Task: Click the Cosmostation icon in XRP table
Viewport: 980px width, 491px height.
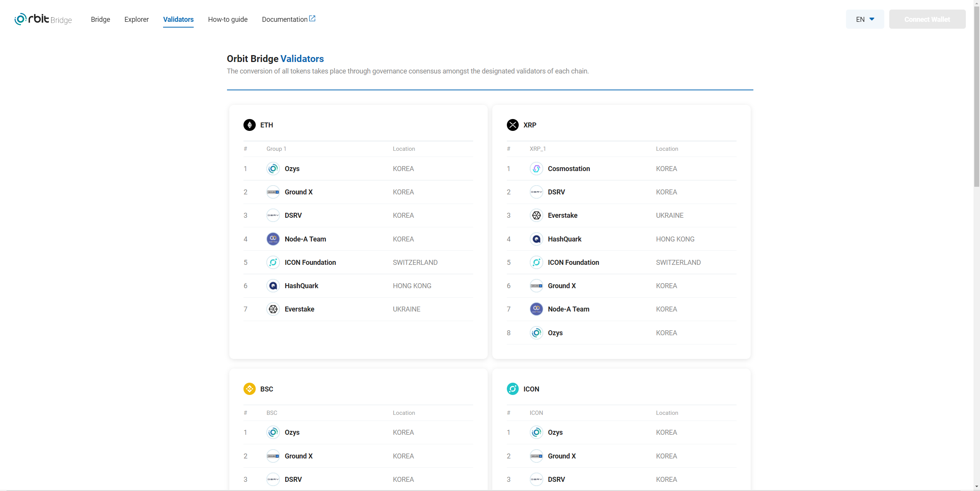Action: pos(536,169)
